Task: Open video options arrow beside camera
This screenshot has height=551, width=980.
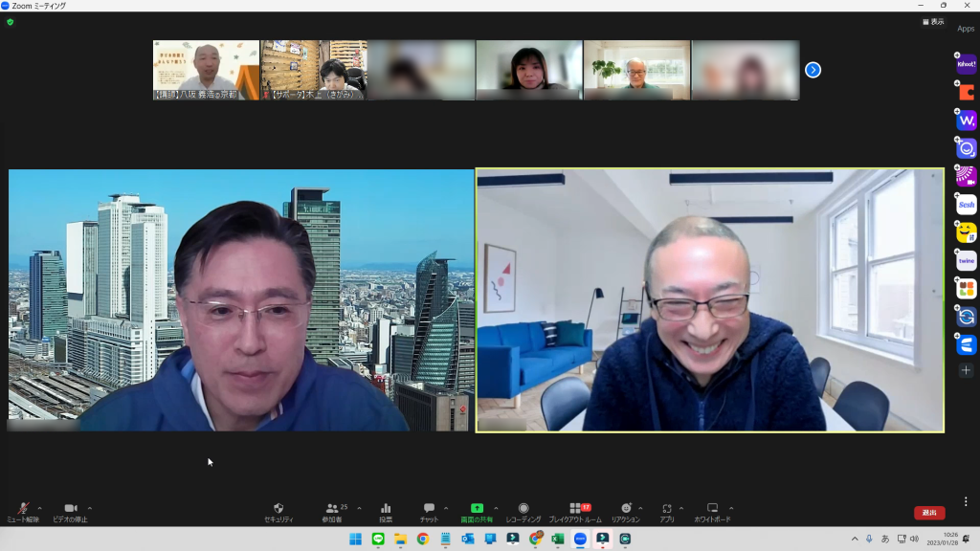Action: pyautogui.click(x=90, y=508)
